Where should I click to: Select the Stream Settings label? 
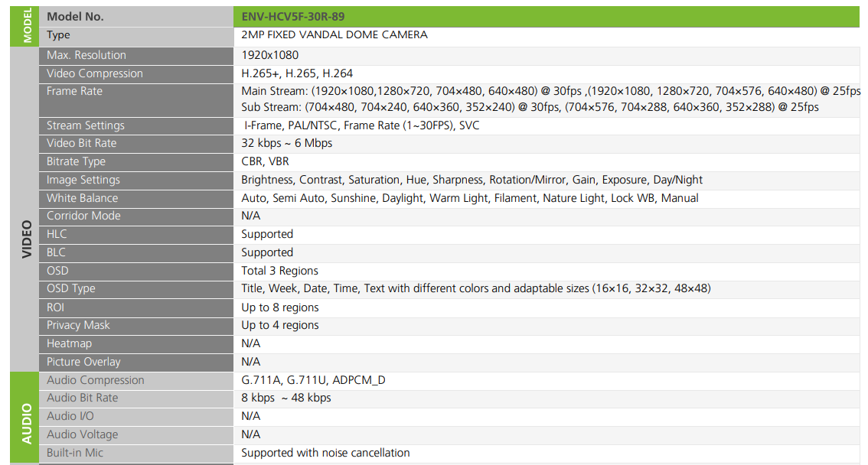pyautogui.click(x=85, y=125)
